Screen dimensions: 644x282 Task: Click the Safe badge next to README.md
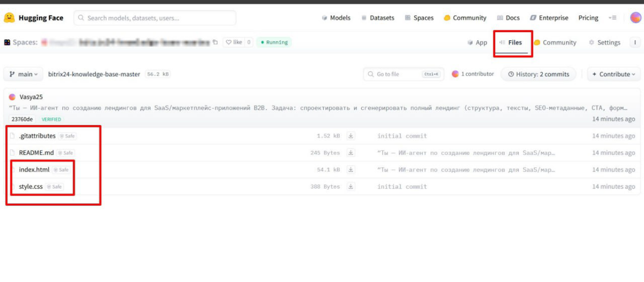coord(65,153)
